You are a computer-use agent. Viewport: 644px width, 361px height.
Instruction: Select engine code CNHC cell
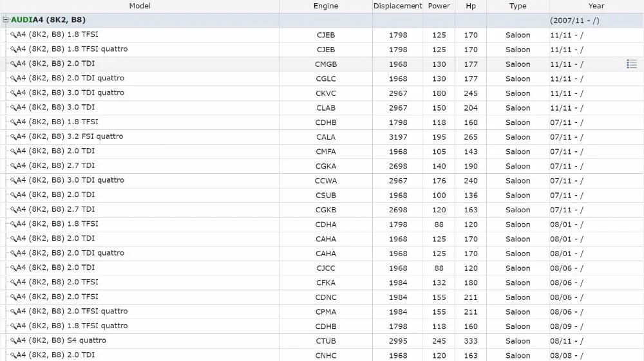click(326, 356)
